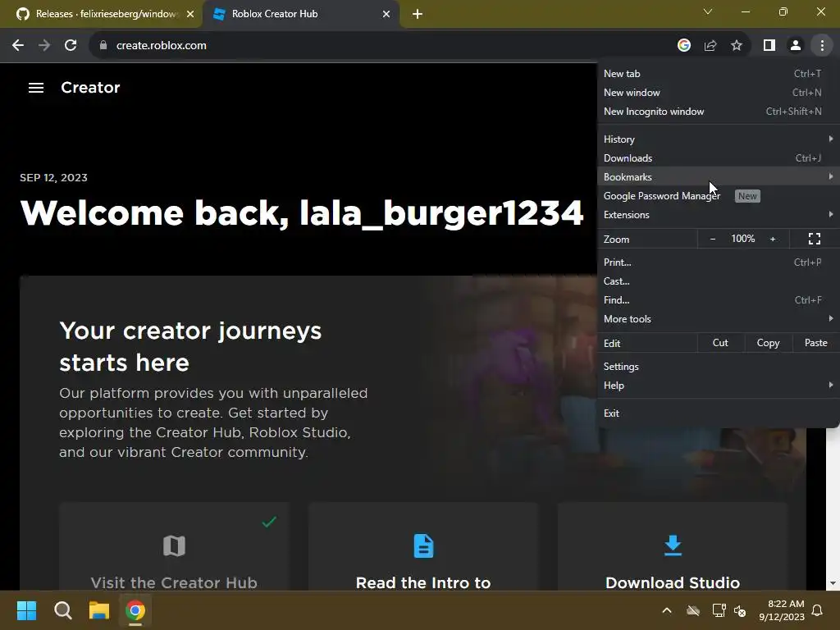Select New window menu entry
The width and height of the screenshot is (840, 630).
717,93
